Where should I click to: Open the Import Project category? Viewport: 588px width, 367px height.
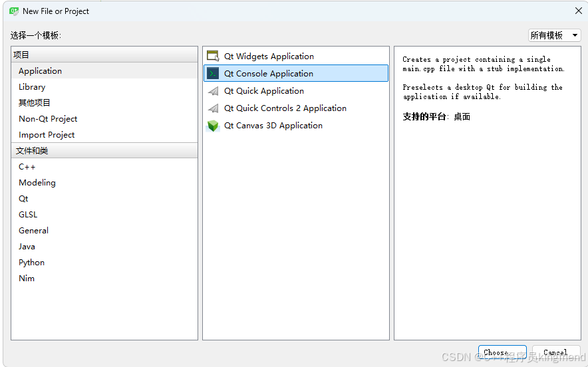click(x=47, y=135)
